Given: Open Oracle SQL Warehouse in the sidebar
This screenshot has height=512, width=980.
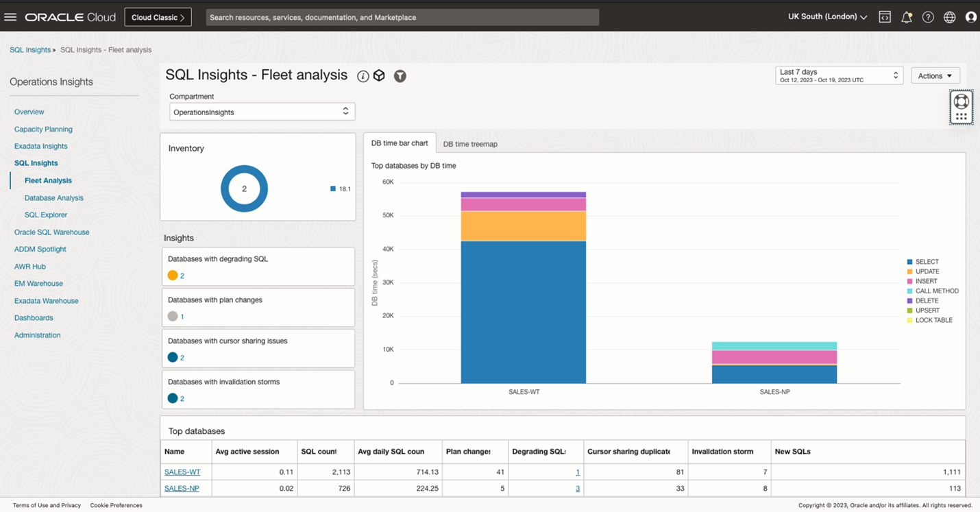Looking at the screenshot, I should [x=52, y=232].
